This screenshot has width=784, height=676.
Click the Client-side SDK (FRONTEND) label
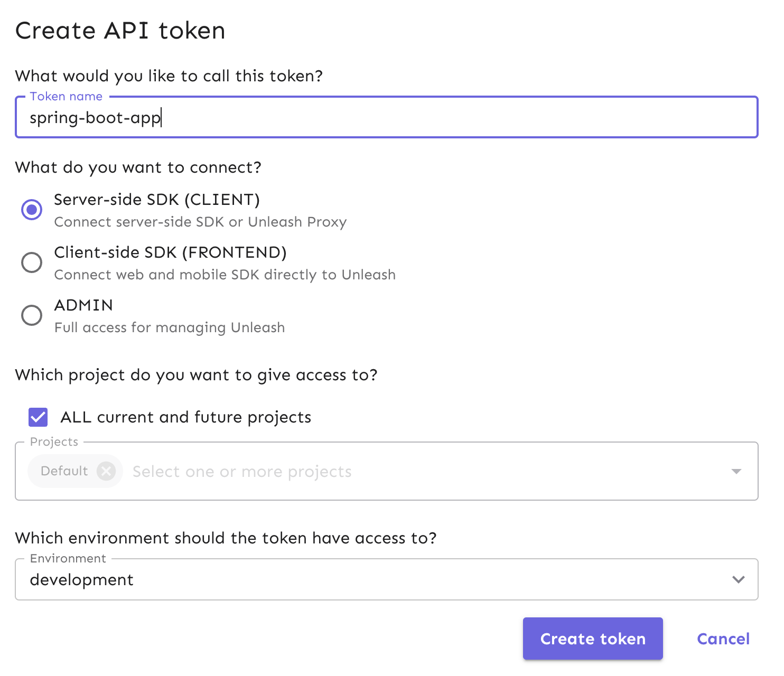[x=170, y=252]
